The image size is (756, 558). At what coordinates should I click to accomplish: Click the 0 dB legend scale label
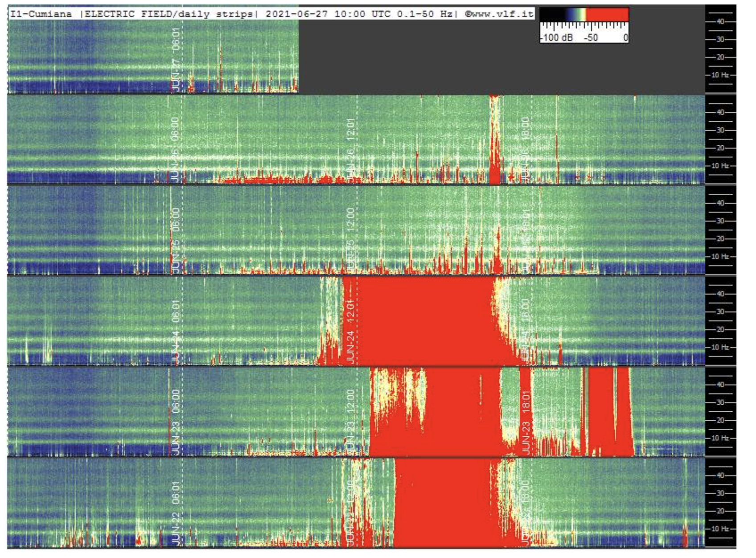[x=625, y=38]
